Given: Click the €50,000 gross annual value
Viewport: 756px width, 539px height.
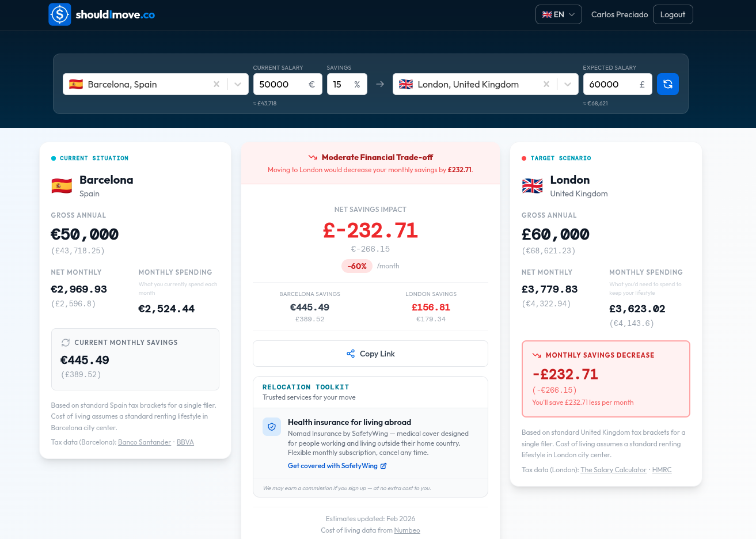Looking at the screenshot, I should click(85, 234).
